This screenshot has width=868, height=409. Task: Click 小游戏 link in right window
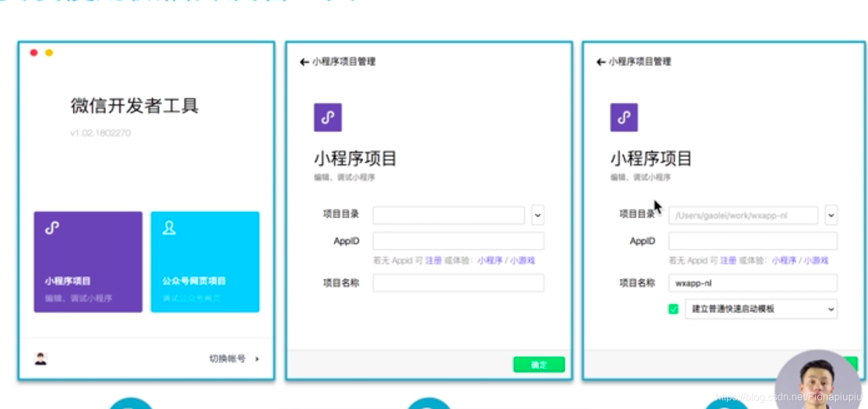tap(816, 260)
